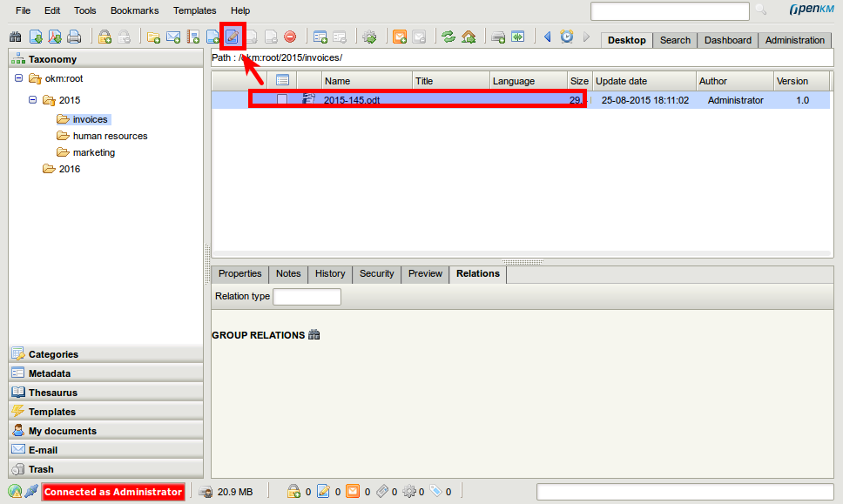Click the print toolbar icon
Screen dimensions: 843x504
click(74, 37)
